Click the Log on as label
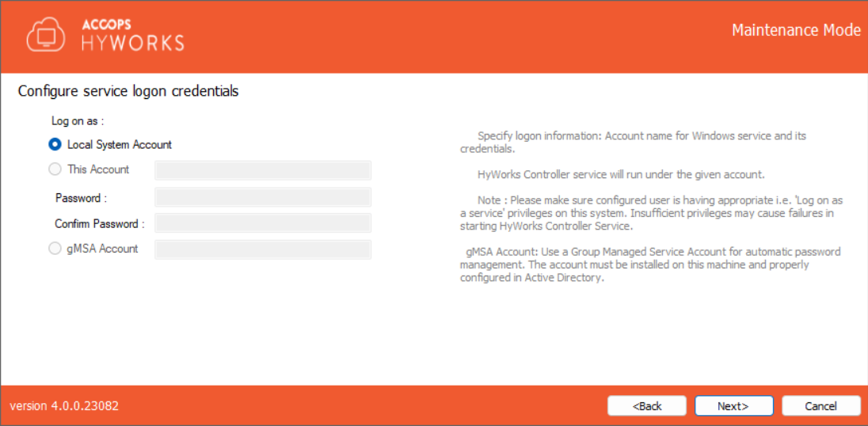This screenshot has height=426, width=868. 78,121
